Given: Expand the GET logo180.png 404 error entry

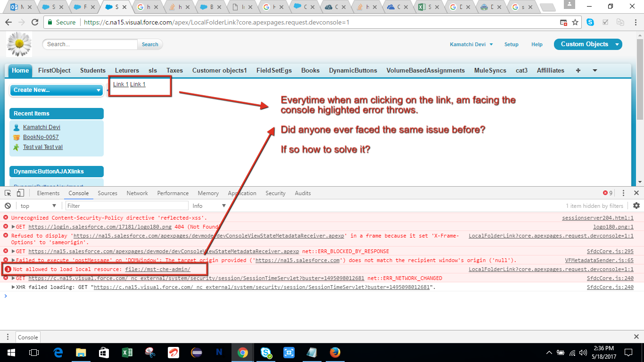Looking at the screenshot, I should (x=13, y=227).
